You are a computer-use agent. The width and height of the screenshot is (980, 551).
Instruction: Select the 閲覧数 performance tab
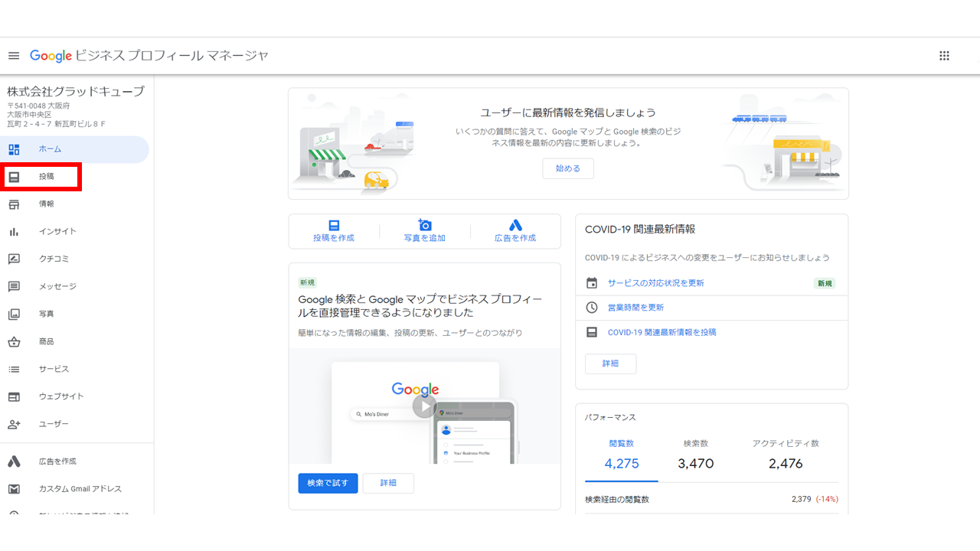622,455
